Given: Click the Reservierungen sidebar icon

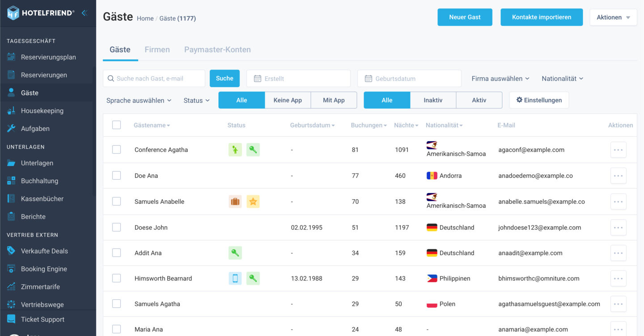Looking at the screenshot, I should (x=11, y=75).
